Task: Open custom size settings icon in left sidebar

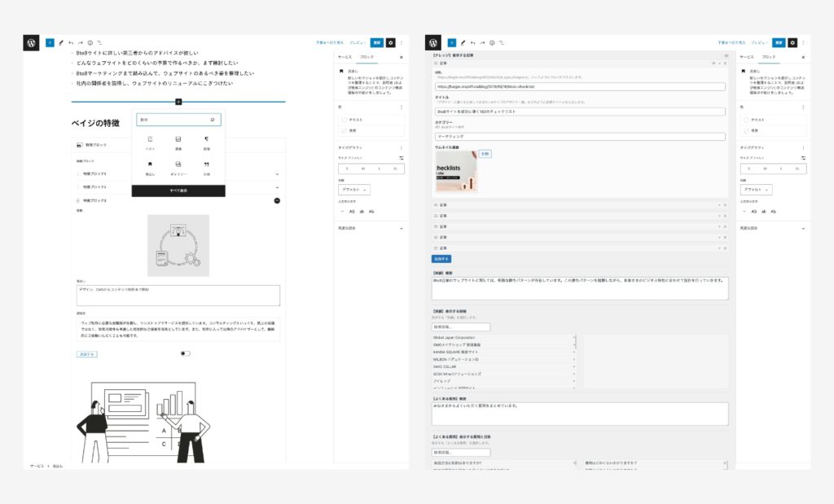Action: tap(401, 158)
